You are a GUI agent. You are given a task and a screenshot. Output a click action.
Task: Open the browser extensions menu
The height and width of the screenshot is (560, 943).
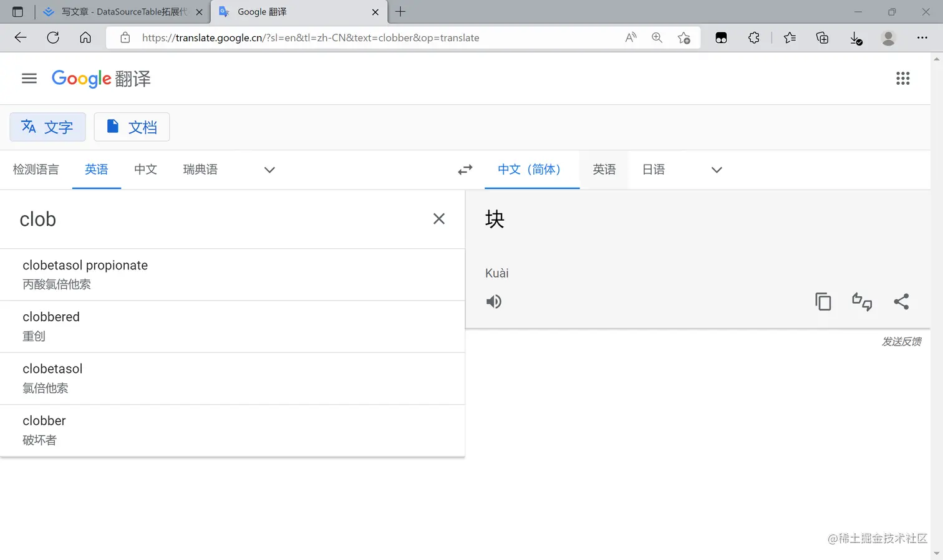coord(754,37)
